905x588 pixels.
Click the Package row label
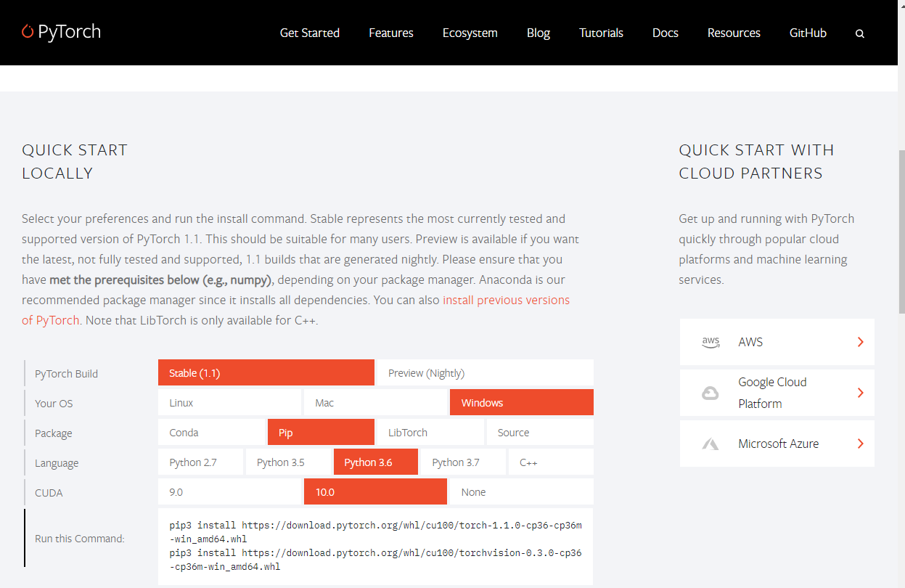tap(53, 433)
